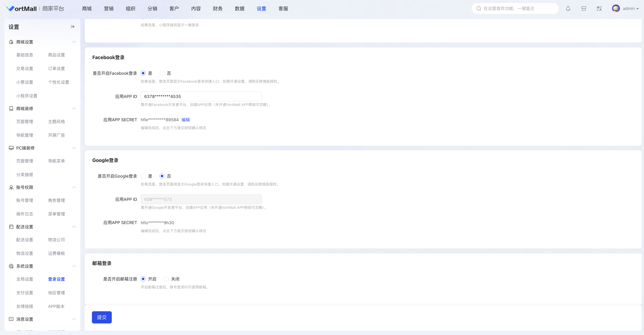Click the 提交 submit button
Image resolution: width=644 pixels, height=335 pixels.
102,317
